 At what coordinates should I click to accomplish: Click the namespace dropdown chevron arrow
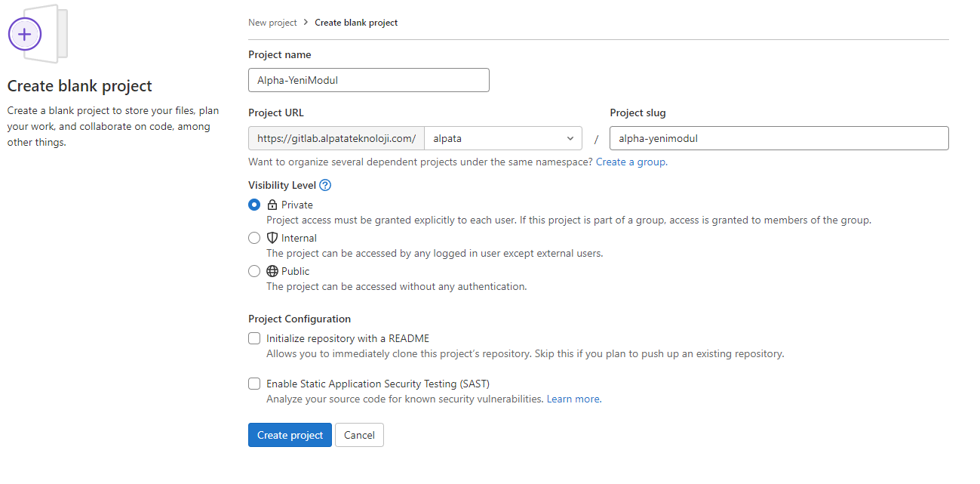click(570, 138)
